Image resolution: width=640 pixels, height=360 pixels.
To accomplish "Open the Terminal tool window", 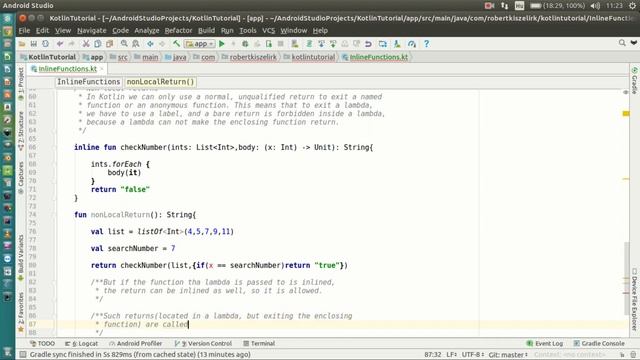I will pos(259,343).
